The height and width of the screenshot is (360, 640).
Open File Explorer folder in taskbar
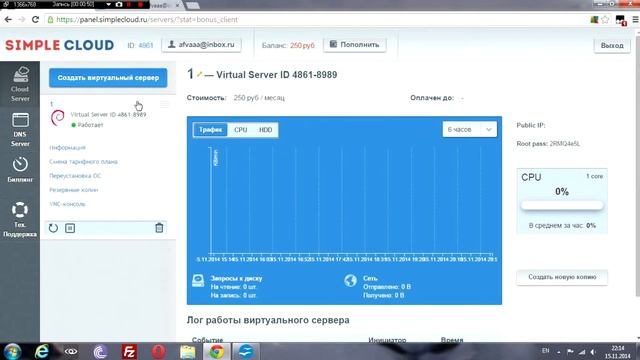tap(188, 351)
